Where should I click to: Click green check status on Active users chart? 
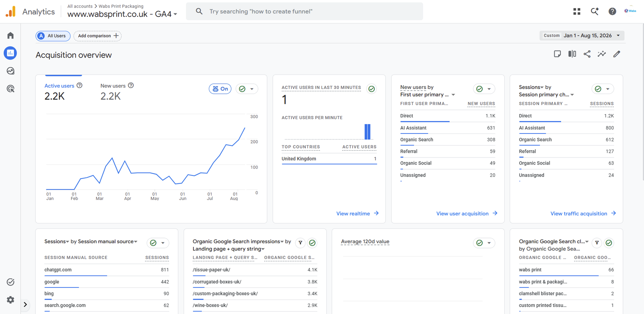(x=242, y=89)
